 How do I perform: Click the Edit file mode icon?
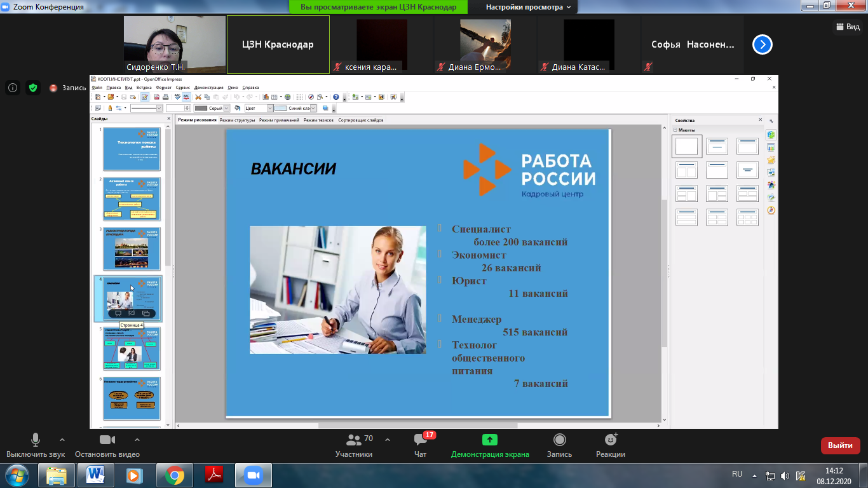tap(145, 97)
